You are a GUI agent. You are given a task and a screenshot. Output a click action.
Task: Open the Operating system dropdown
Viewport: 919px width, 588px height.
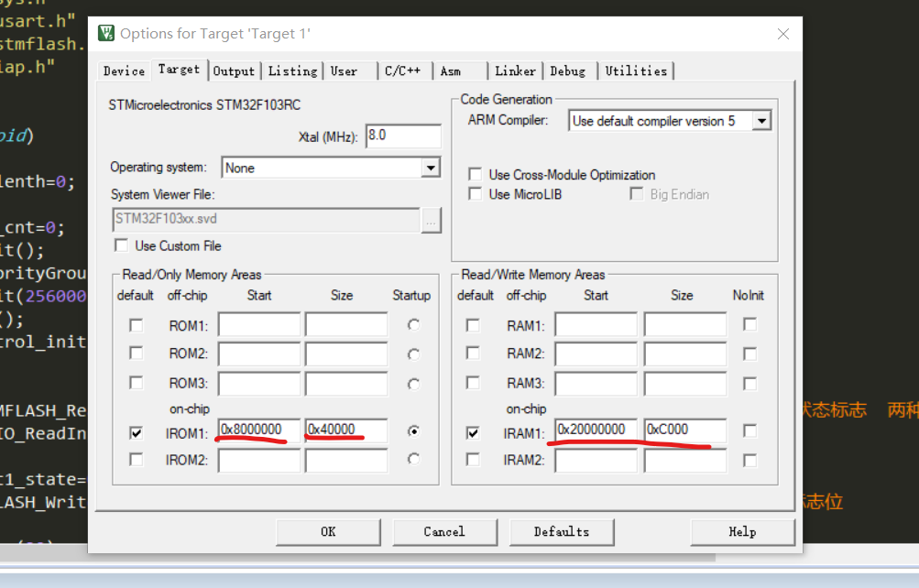coord(430,167)
